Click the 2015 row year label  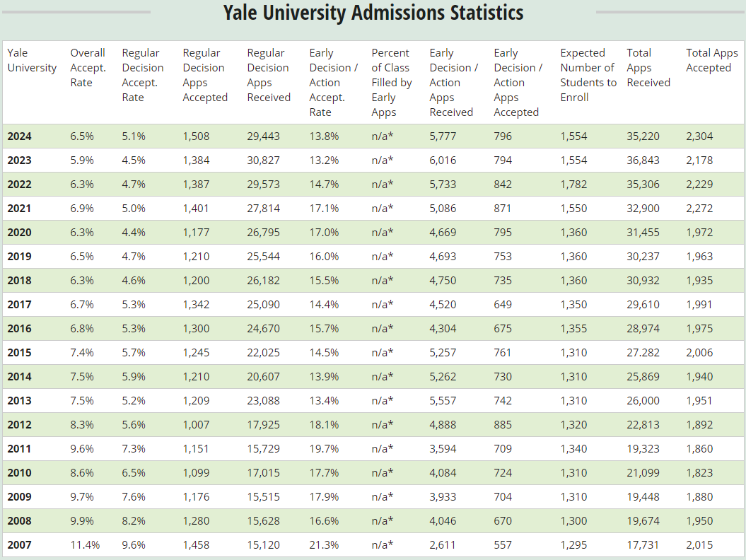[20, 353]
